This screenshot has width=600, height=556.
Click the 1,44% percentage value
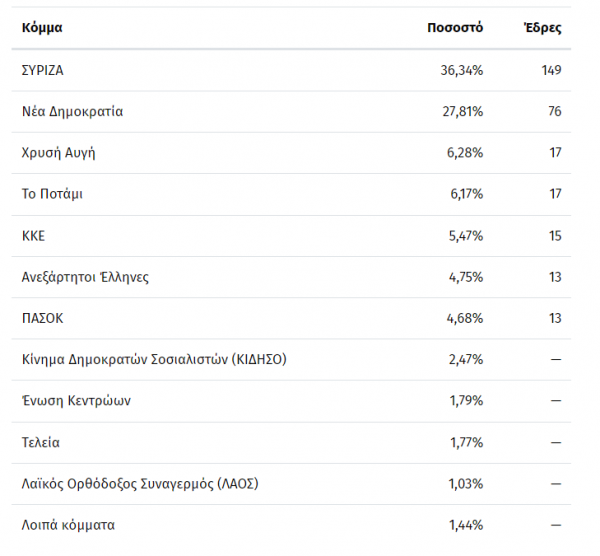(465, 524)
